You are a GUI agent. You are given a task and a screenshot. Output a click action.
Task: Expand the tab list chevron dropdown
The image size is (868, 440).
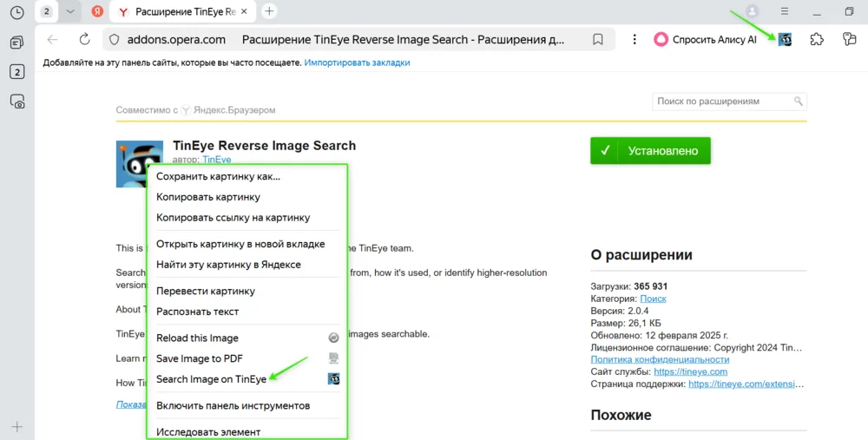(x=70, y=11)
